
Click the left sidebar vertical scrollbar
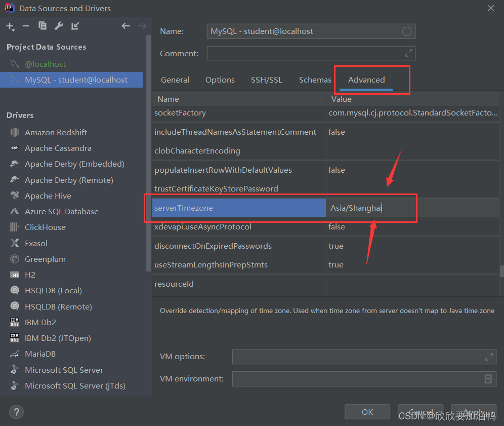click(x=148, y=153)
